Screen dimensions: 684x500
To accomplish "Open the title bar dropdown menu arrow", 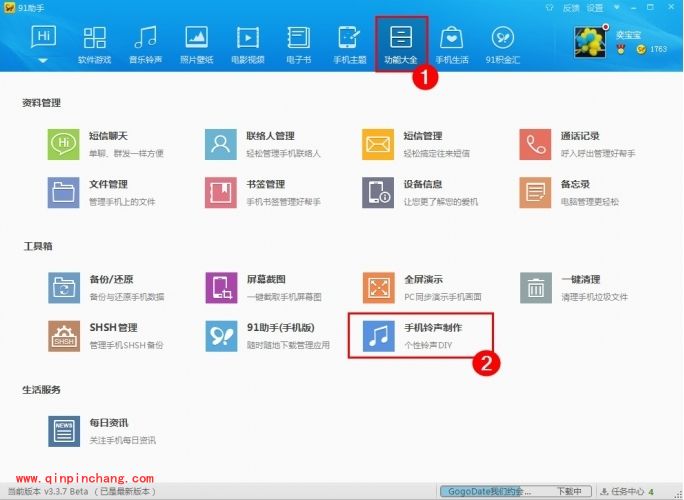I will point(616,7).
